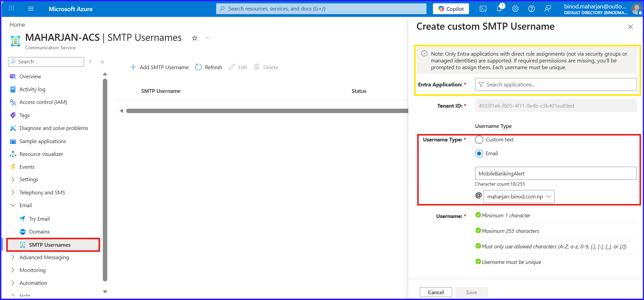Click the Status column header
The image size is (644, 300).
pos(359,91)
